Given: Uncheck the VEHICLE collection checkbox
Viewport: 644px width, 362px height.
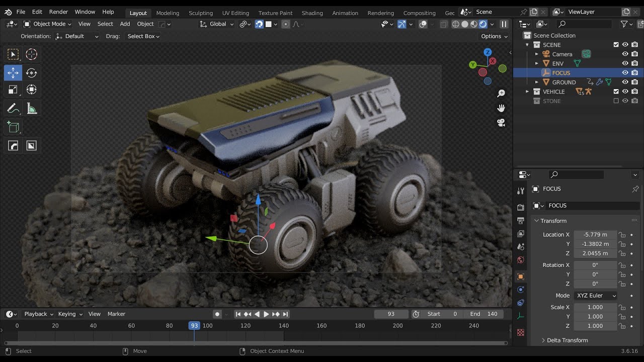Looking at the screenshot, I should click(616, 92).
